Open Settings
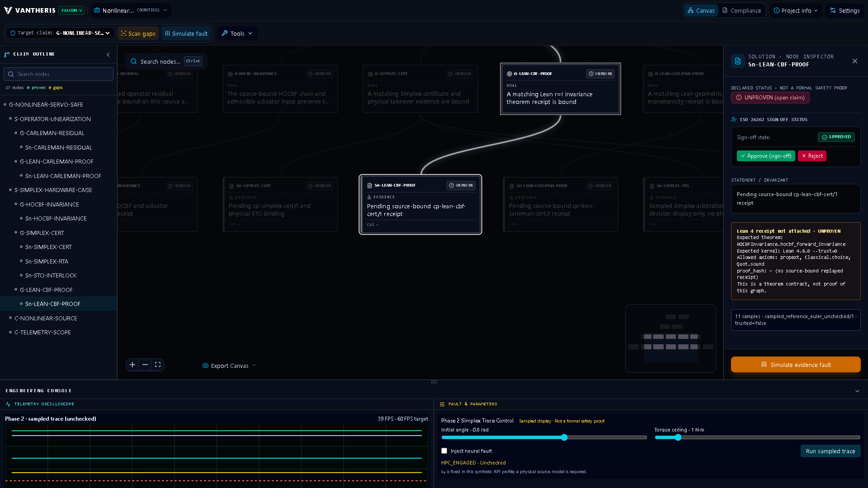This screenshot has width=868, height=488. point(844,10)
